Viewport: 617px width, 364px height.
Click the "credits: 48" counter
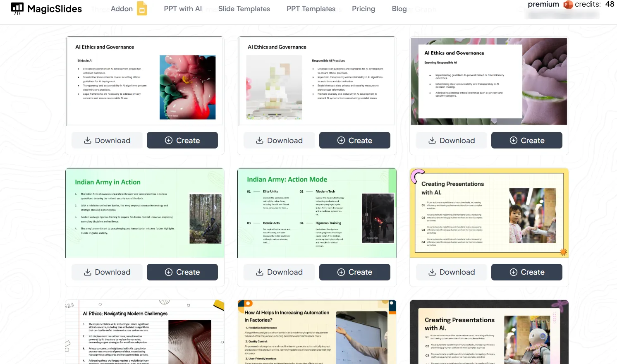pyautogui.click(x=594, y=4)
